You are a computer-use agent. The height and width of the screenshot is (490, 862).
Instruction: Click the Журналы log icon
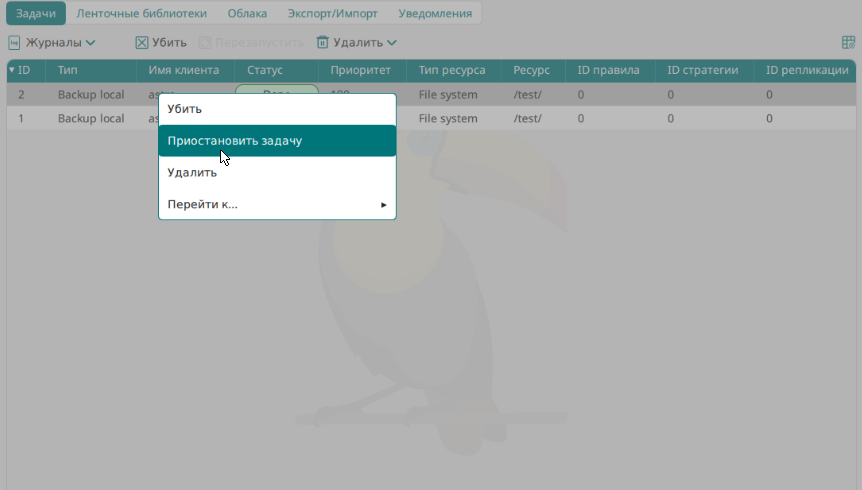14,43
